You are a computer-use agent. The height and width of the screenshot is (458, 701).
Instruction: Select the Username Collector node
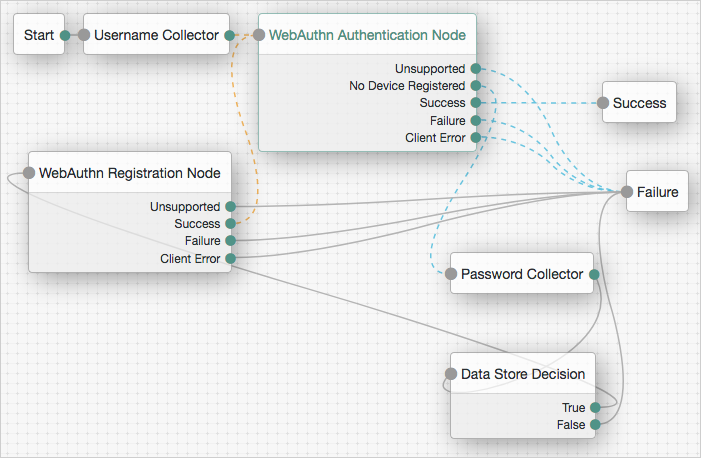click(x=156, y=34)
